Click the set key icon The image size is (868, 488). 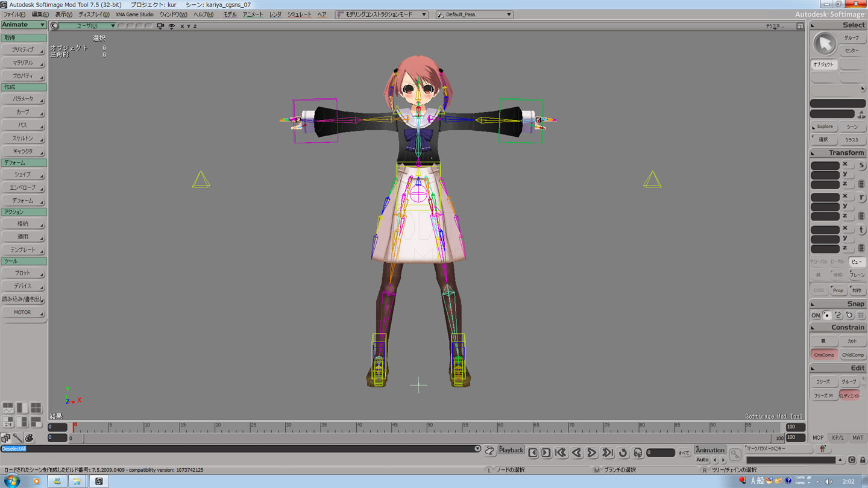pyautogui.click(x=735, y=454)
